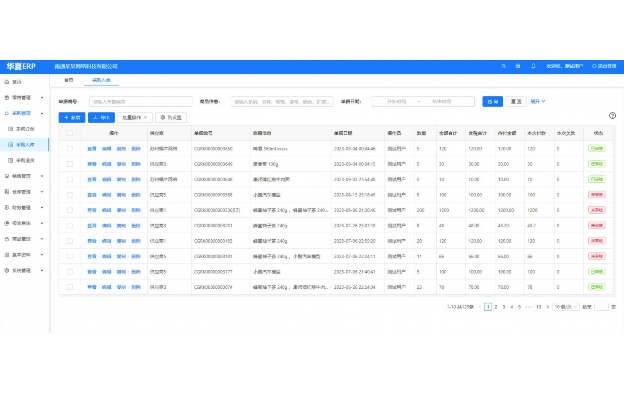Click the 零售管理 sidebar icon

tap(7, 97)
